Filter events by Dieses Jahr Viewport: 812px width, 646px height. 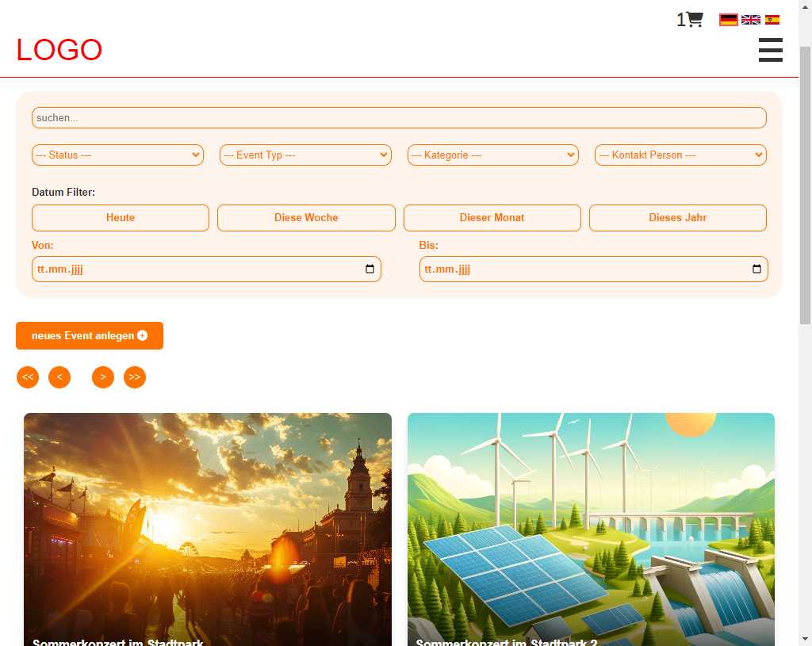[677, 218]
